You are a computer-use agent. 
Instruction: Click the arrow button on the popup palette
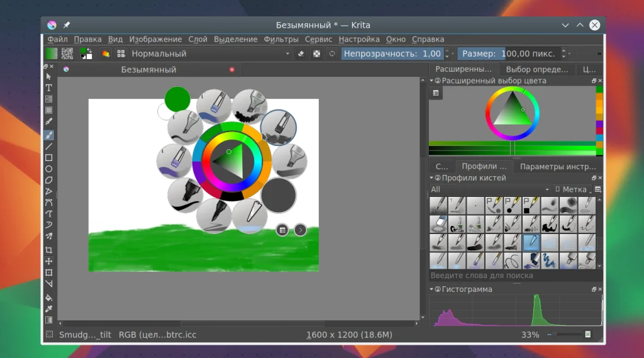(301, 230)
